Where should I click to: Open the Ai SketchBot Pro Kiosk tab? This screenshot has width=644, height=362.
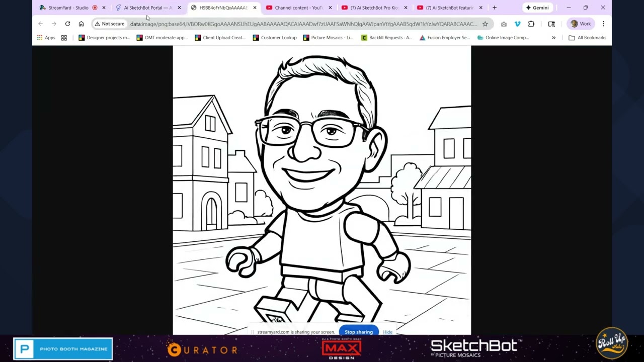(374, 8)
